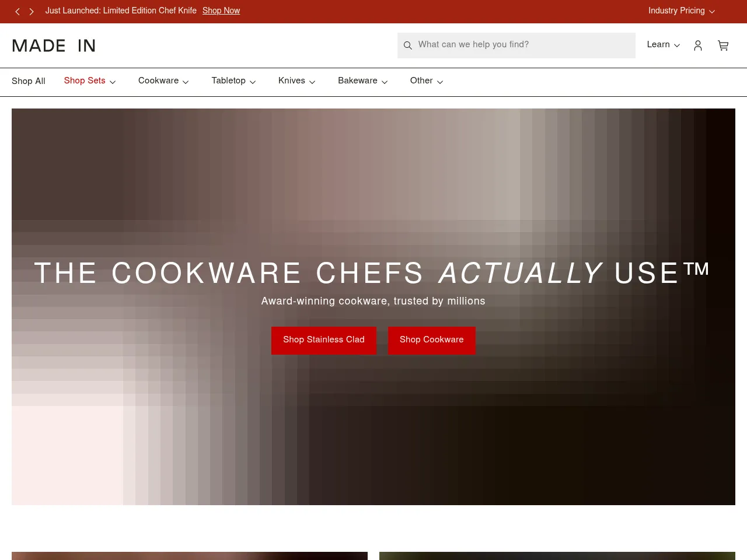Click the Shop Stainless Clad button
Viewport: 747px width, 560px height.
tap(324, 341)
